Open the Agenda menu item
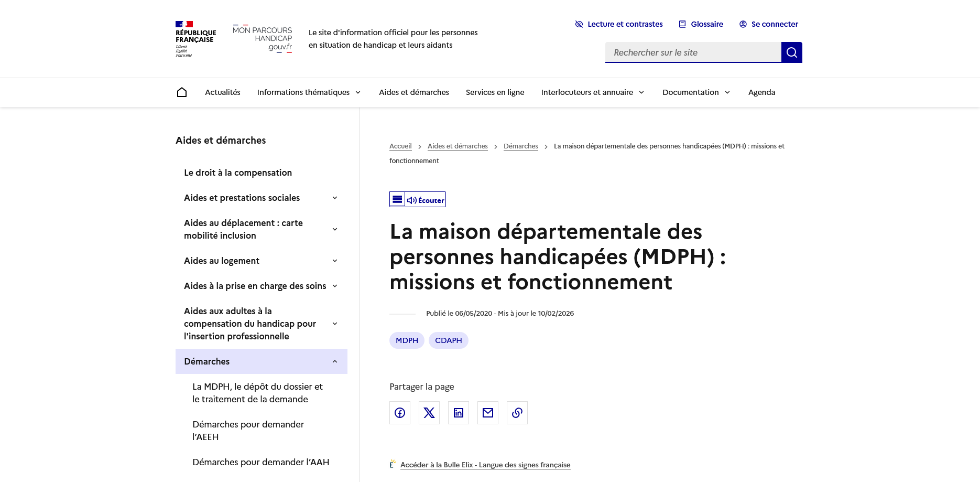This screenshot has width=980, height=482. (x=761, y=92)
